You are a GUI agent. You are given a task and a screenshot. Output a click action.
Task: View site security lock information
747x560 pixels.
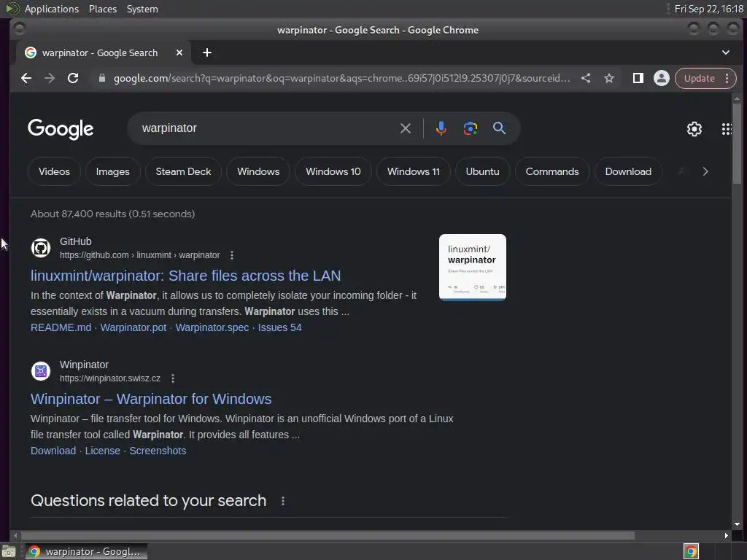(x=101, y=78)
